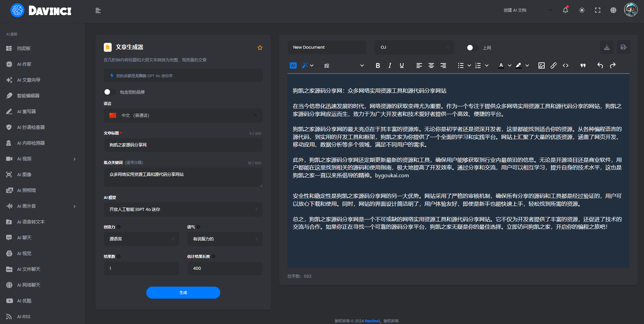Open the creativity dropdown
The height and width of the screenshot is (324, 644).
point(141,239)
